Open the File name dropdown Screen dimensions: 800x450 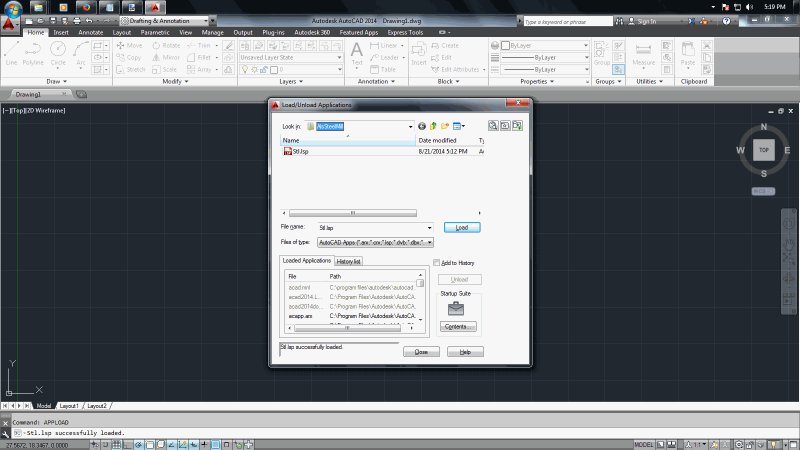[x=430, y=228]
